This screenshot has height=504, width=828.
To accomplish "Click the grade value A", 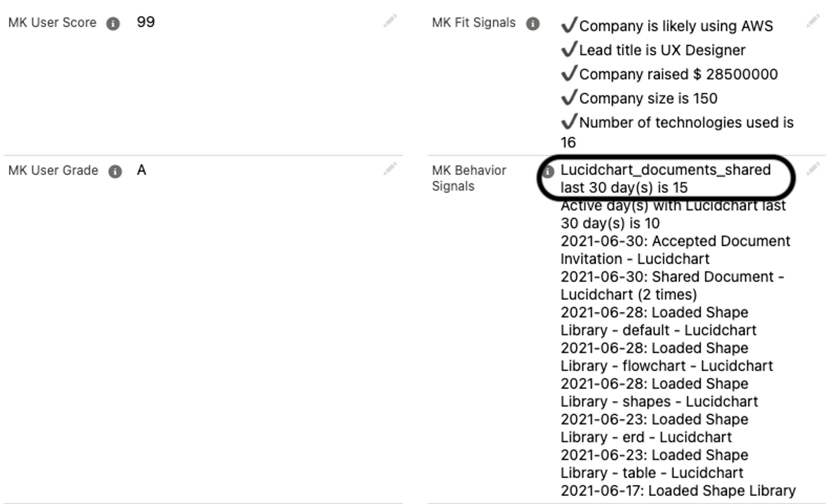I will pos(141,170).
